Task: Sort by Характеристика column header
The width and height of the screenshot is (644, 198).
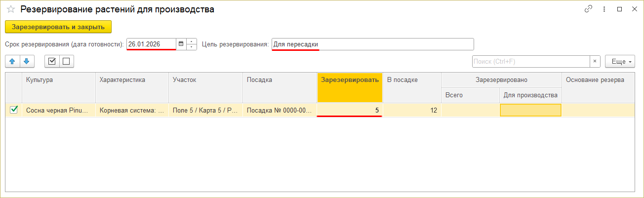Action: click(x=132, y=87)
